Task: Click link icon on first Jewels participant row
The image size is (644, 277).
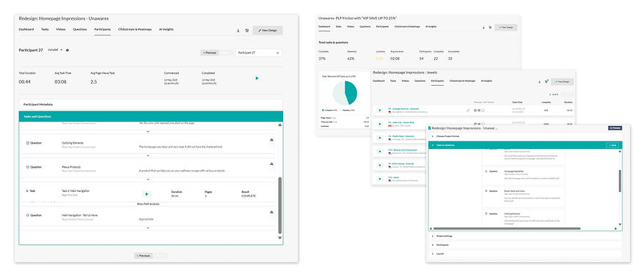Action: point(468,111)
